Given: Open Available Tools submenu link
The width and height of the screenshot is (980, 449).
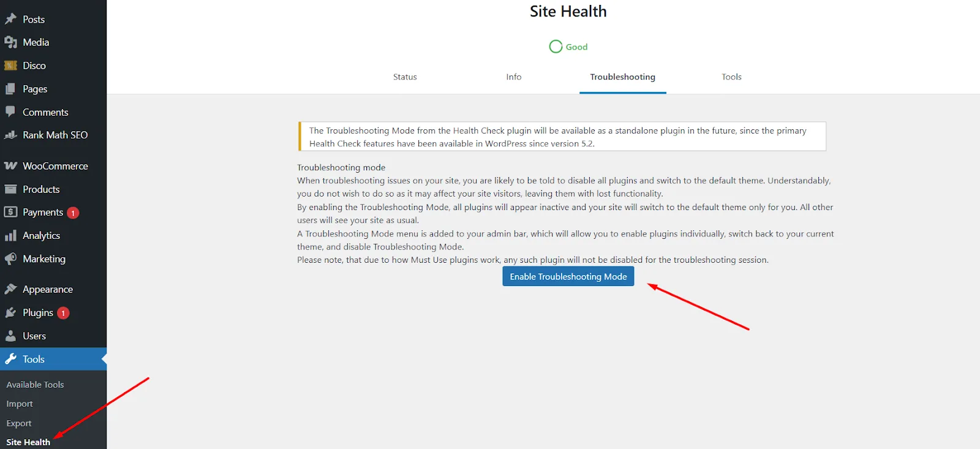Looking at the screenshot, I should 35,385.
